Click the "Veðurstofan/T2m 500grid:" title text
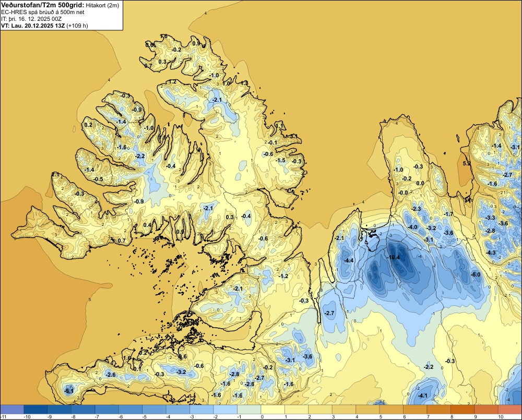This screenshot has width=522, height=420. (43, 5)
